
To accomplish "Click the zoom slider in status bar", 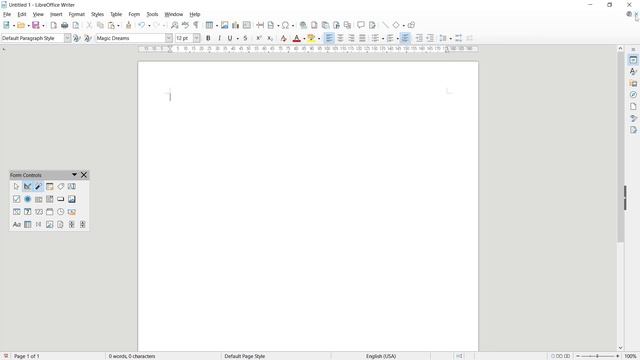I will pos(598,356).
